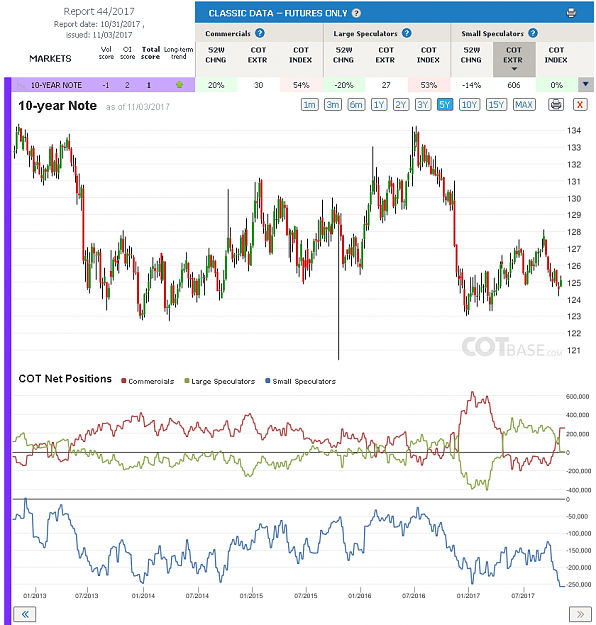
Task: Click the 10-YEAR NOTE market row
Action: click(103, 85)
